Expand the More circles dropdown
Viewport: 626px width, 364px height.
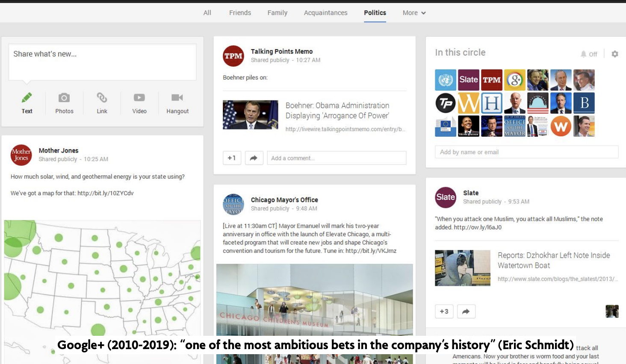[x=414, y=13]
